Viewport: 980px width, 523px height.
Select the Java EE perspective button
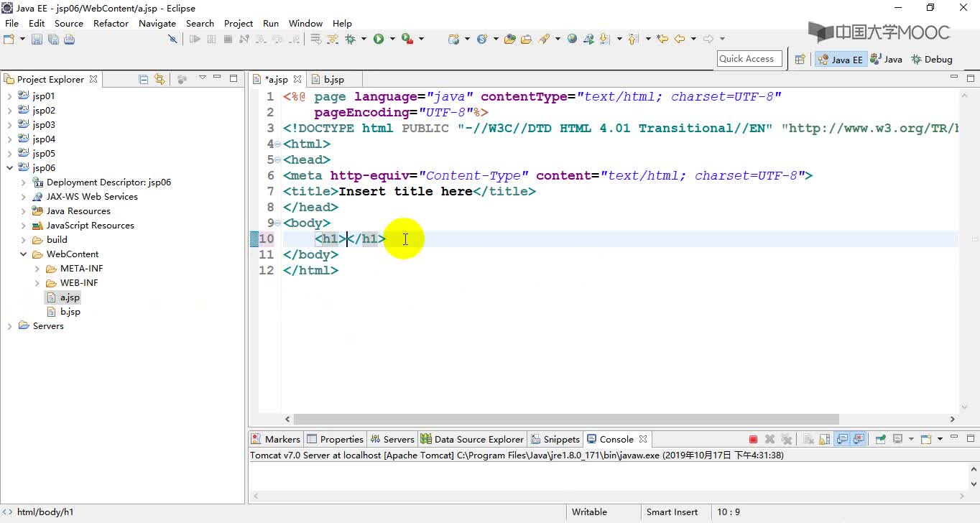tap(840, 60)
